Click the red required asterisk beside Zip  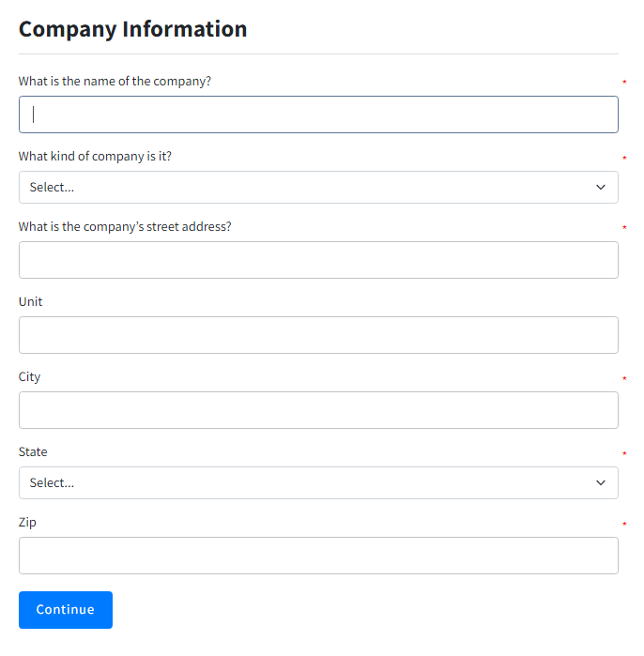(624, 526)
